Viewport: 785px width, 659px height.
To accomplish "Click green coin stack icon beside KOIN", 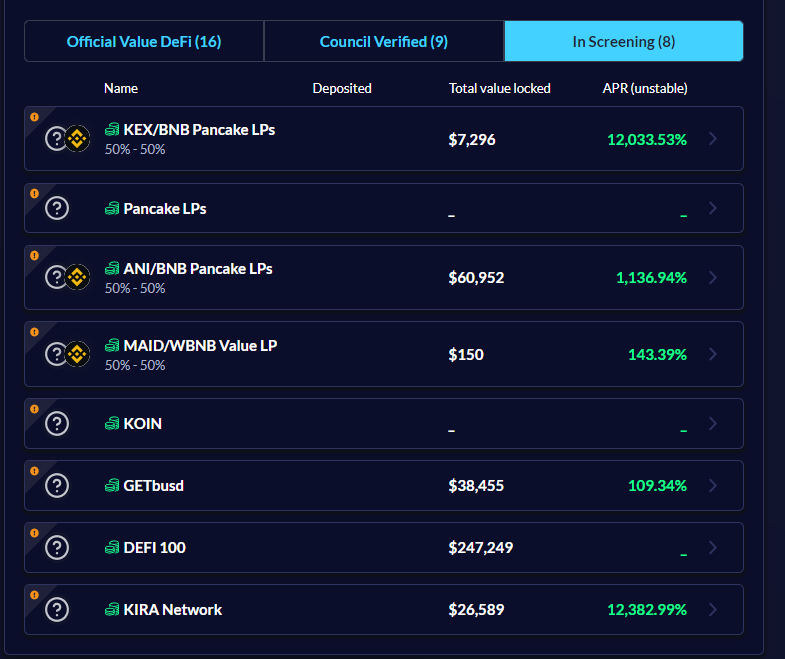I will (112, 424).
